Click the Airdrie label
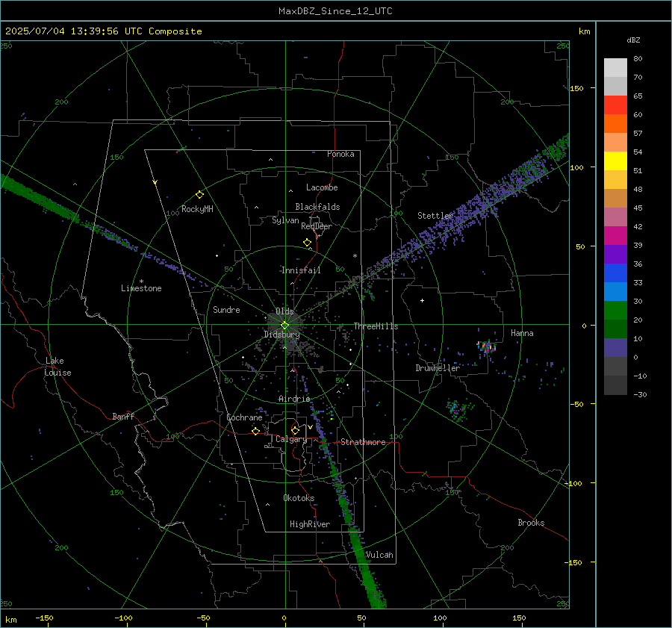 point(294,399)
